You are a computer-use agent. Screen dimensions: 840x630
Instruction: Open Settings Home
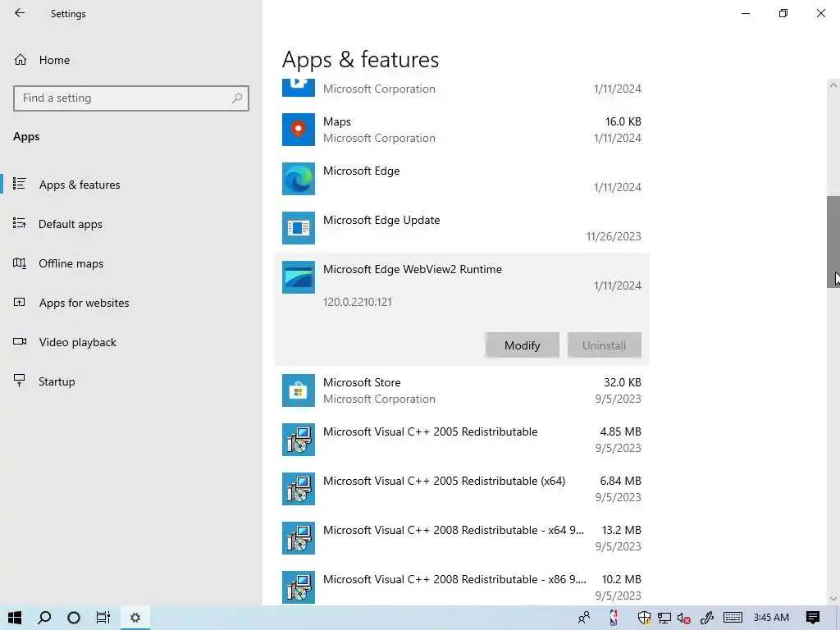point(54,60)
